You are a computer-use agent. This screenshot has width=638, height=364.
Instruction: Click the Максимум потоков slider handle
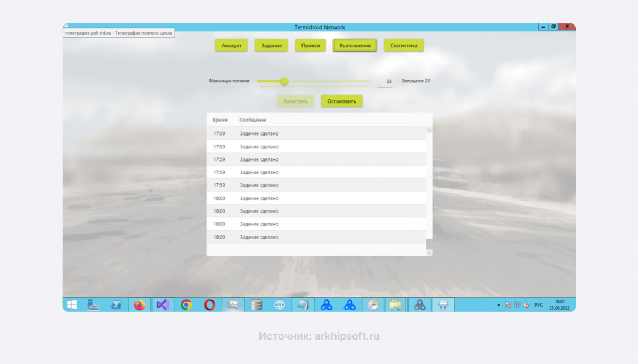(284, 81)
